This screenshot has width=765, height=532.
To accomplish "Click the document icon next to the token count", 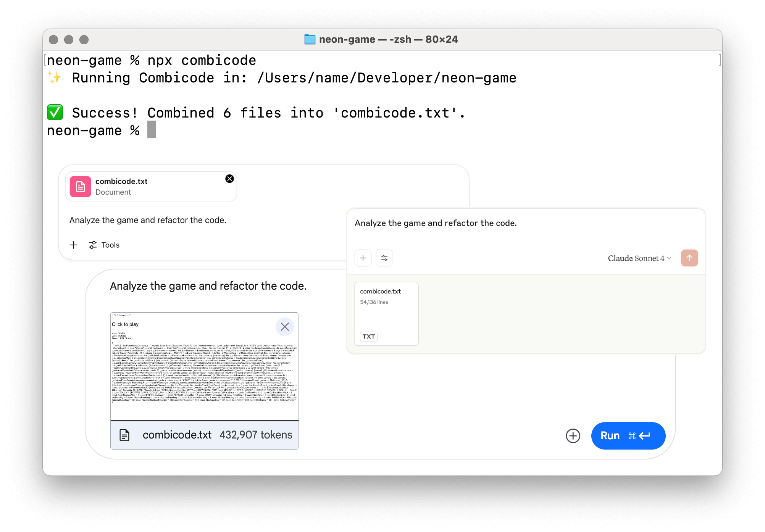I will (124, 435).
